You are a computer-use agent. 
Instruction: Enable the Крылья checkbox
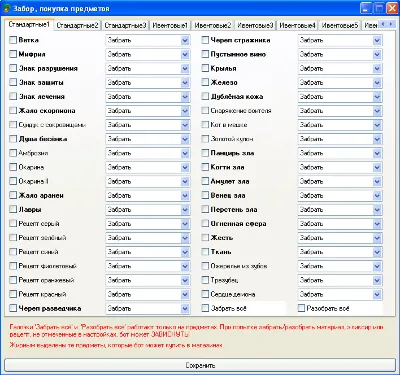[205, 68]
